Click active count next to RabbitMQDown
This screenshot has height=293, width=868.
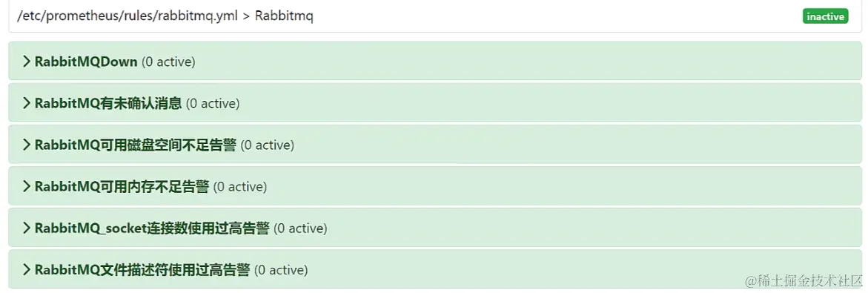click(x=169, y=62)
